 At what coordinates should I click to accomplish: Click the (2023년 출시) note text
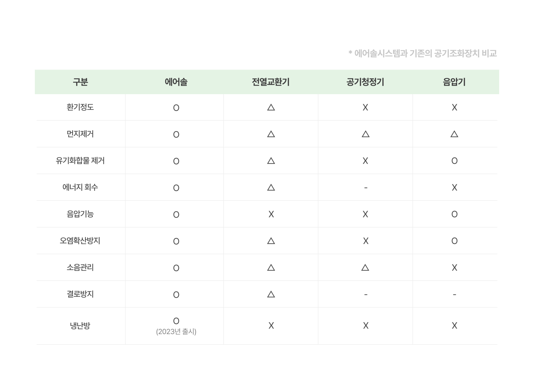[176, 332]
